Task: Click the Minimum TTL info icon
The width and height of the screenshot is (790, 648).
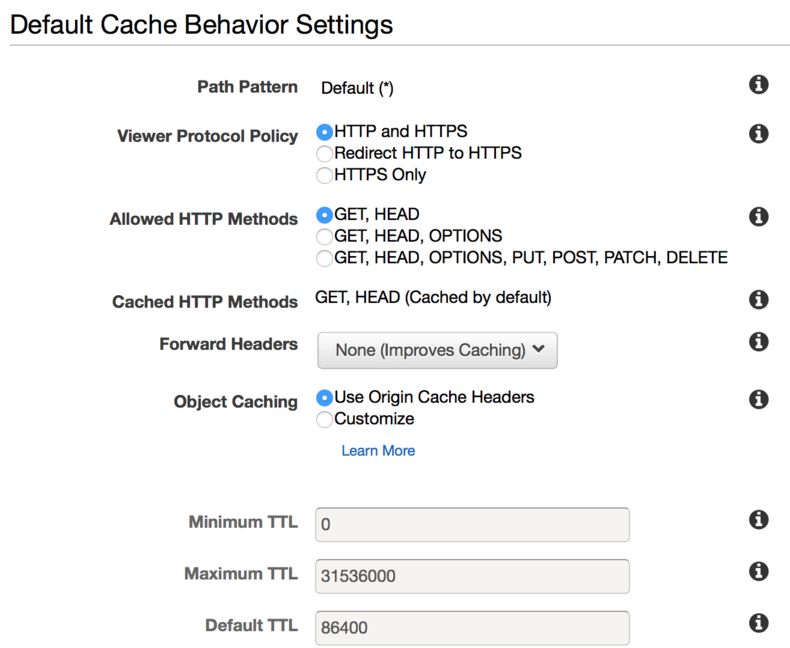Action: 758,519
